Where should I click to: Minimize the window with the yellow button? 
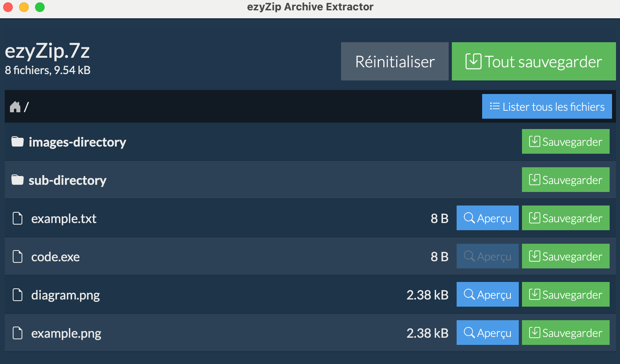point(24,7)
